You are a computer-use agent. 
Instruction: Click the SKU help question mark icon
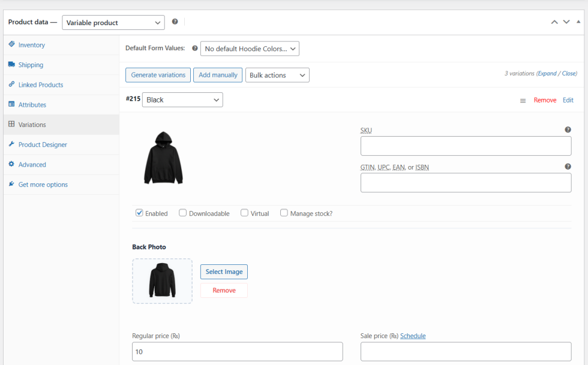pos(568,129)
